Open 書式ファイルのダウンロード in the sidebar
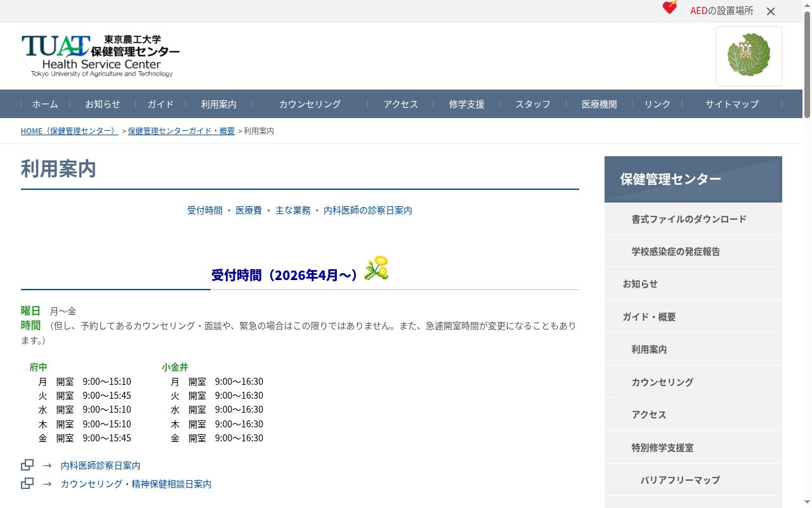 click(x=693, y=219)
